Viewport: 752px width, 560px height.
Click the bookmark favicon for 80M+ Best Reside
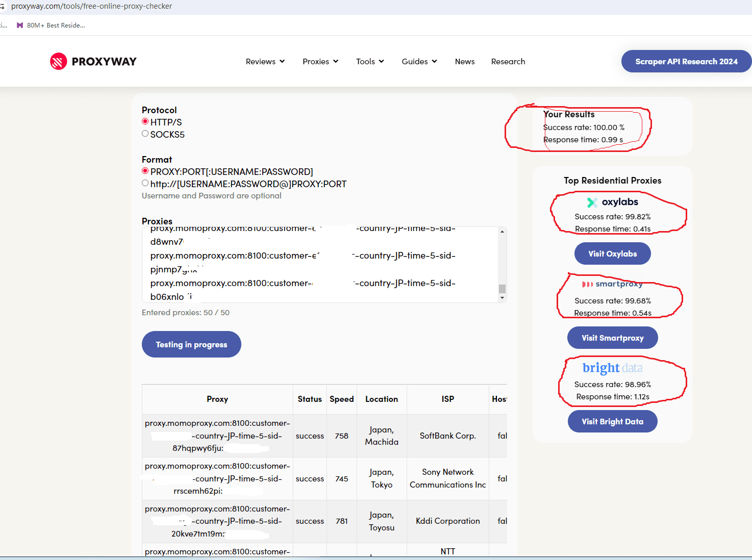(x=20, y=25)
